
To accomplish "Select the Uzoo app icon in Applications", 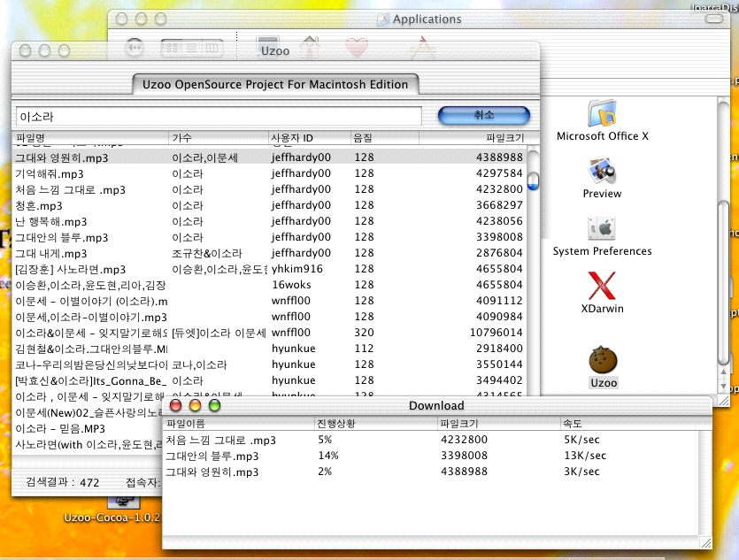I will (x=603, y=361).
